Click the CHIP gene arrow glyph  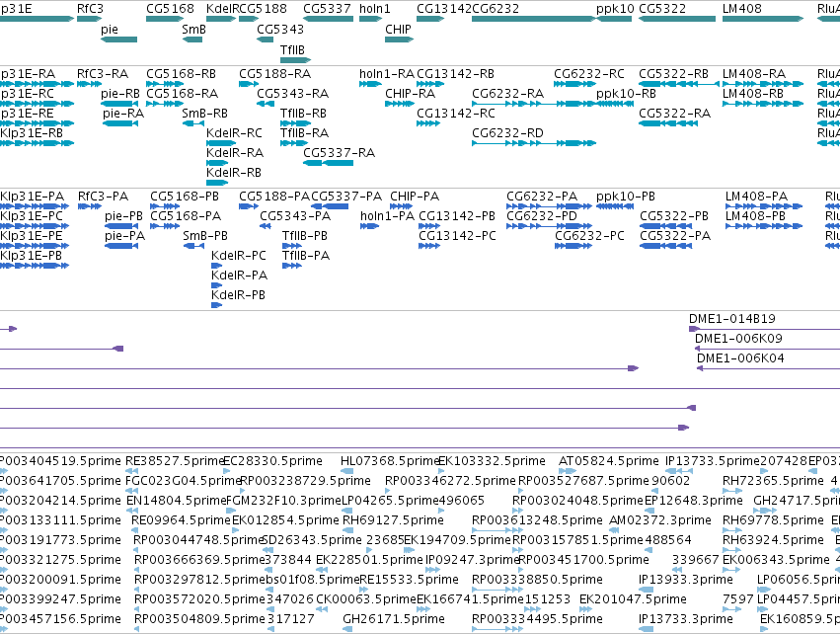coord(399,40)
